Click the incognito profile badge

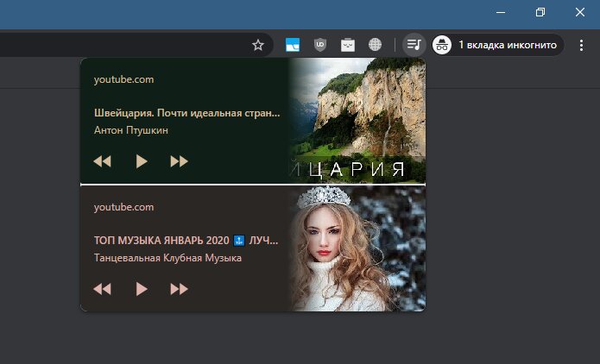point(498,45)
